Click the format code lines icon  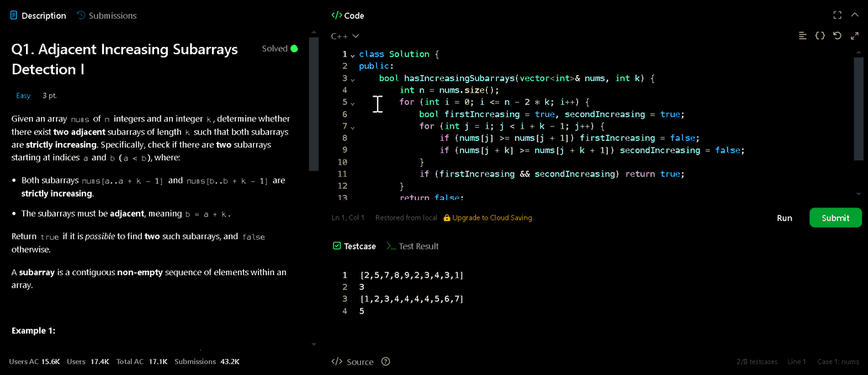803,35
